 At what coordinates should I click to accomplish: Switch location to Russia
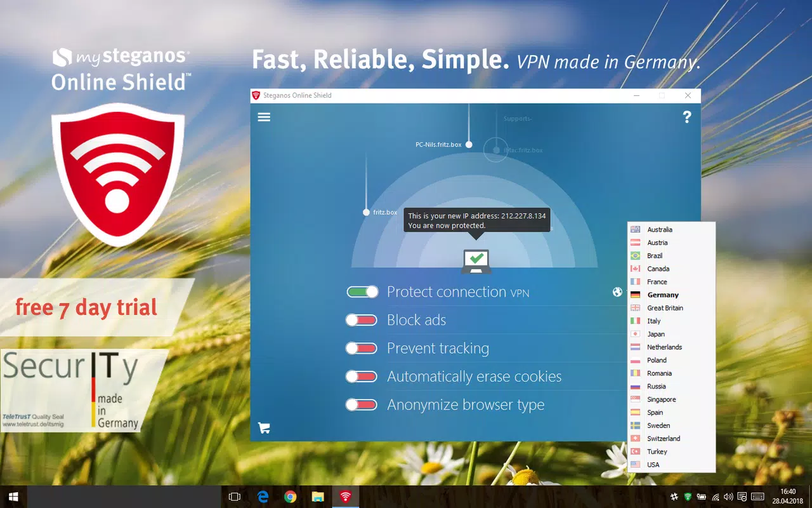[x=671, y=386]
